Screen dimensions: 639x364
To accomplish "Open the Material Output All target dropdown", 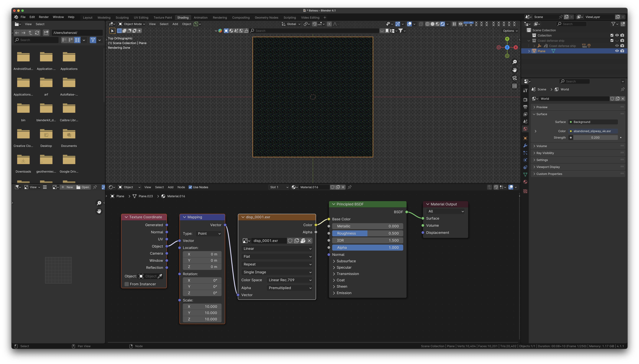I will tap(445, 211).
